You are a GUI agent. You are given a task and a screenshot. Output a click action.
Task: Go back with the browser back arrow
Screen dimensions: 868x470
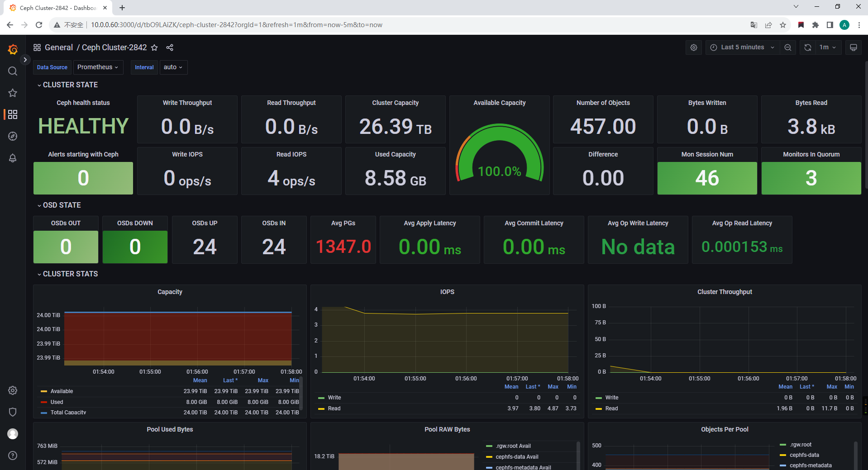click(10, 25)
